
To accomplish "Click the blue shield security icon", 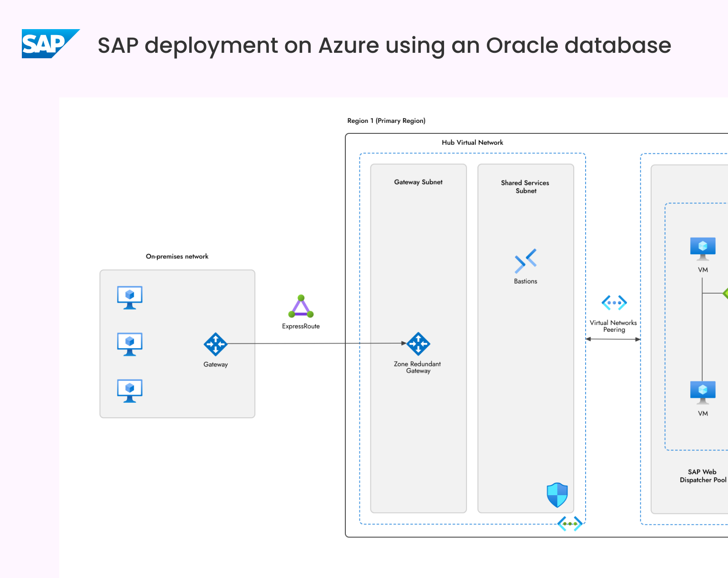I will pyautogui.click(x=557, y=495).
